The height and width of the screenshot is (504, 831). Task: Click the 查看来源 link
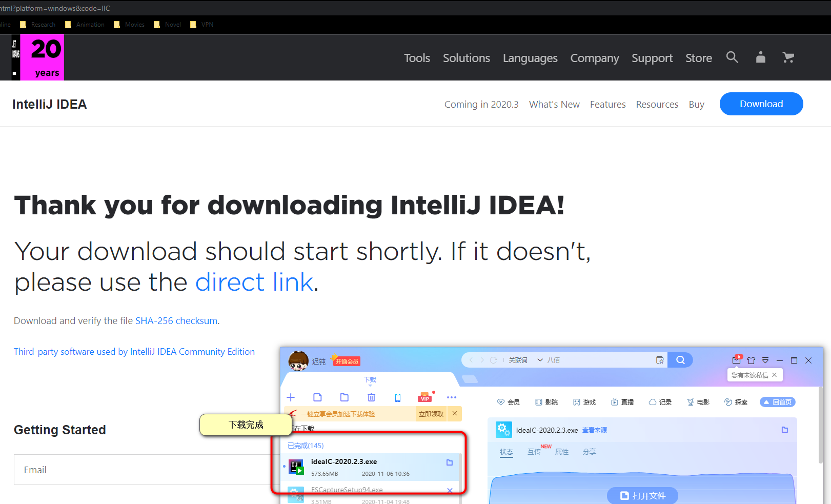point(595,430)
